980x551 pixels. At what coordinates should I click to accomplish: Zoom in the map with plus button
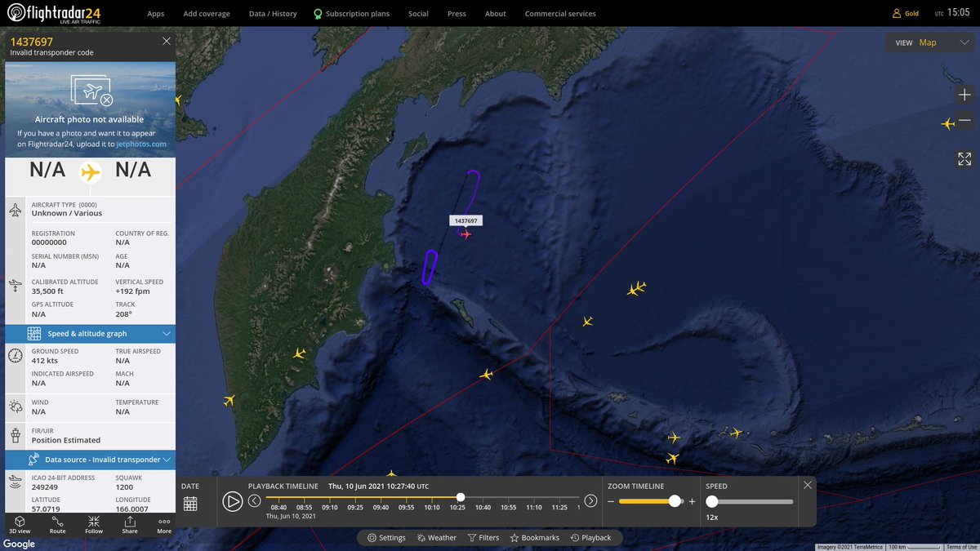[x=964, y=95]
